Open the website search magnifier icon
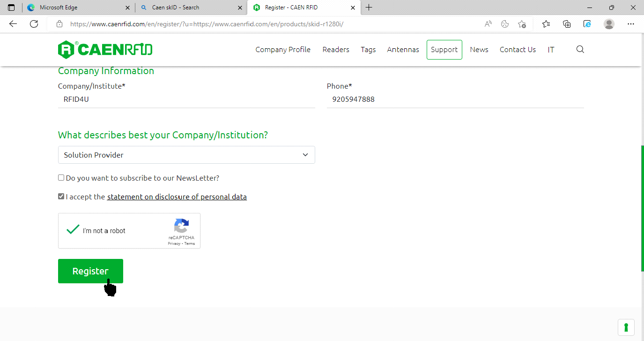Image resolution: width=644 pixels, height=341 pixels. click(580, 50)
